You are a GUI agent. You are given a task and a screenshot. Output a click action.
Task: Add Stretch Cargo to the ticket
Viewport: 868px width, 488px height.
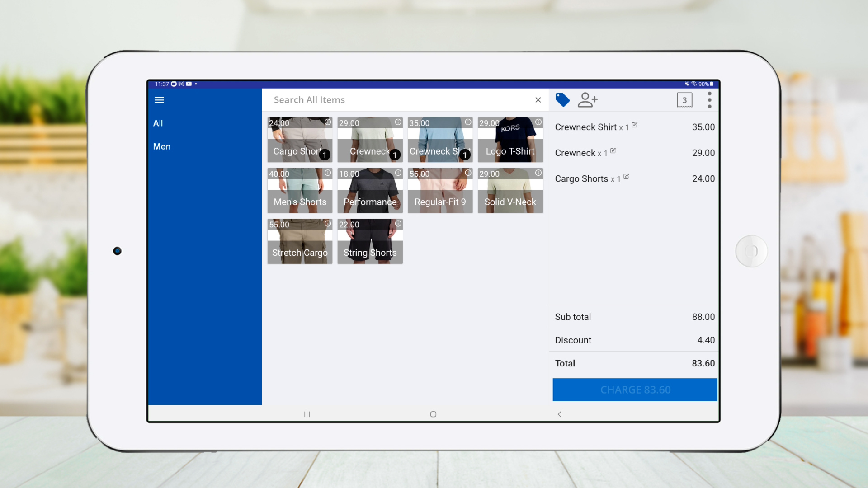pos(300,242)
